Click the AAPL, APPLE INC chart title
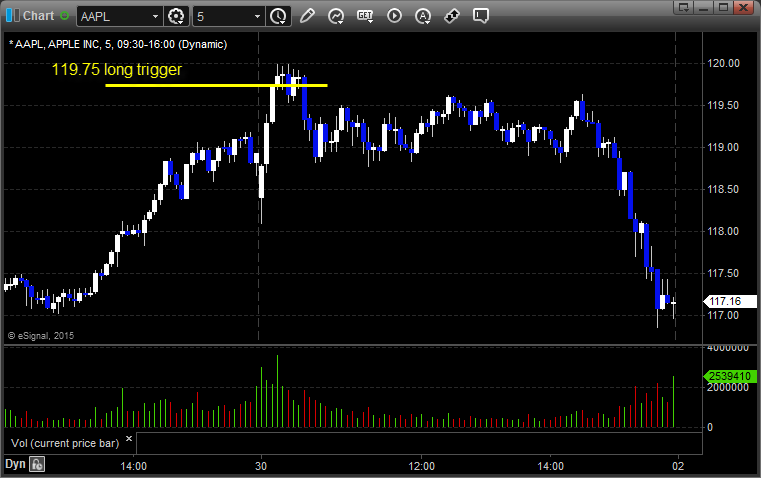This screenshot has height=478, width=761. (118, 44)
